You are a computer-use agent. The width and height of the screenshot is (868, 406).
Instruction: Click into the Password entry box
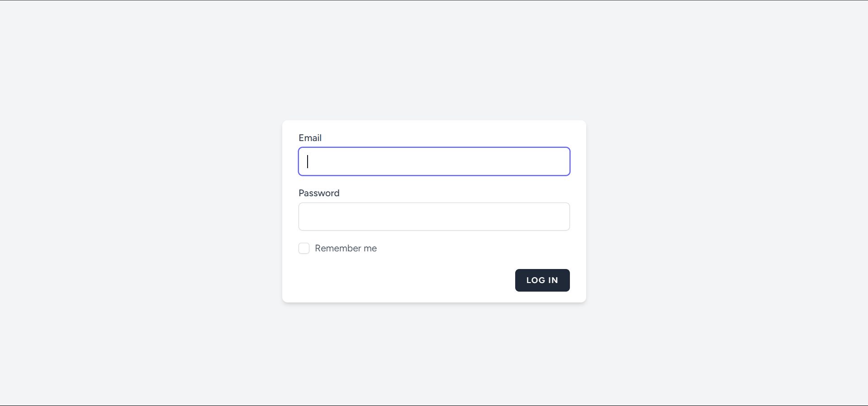click(x=434, y=217)
